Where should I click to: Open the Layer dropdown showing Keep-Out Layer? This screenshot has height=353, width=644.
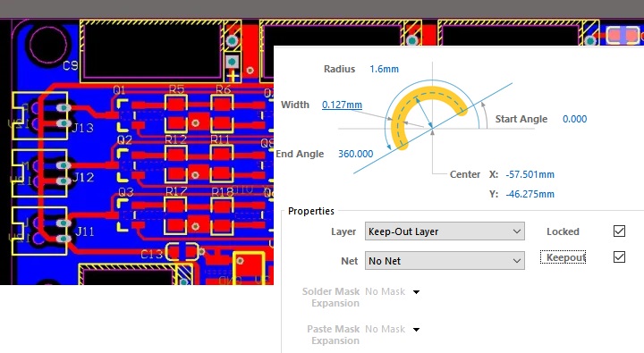click(445, 231)
